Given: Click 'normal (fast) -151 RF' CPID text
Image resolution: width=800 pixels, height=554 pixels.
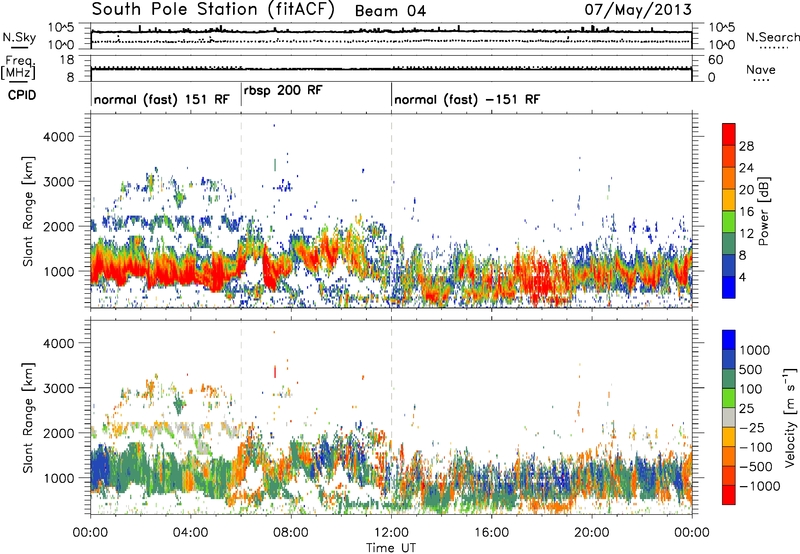Looking at the screenshot, I should click(x=467, y=99).
